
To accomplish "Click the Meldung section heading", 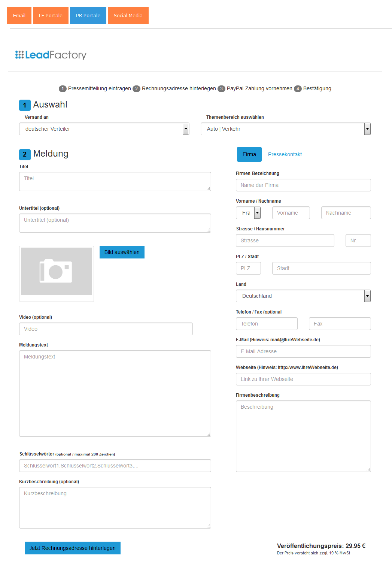I will click(x=51, y=154).
